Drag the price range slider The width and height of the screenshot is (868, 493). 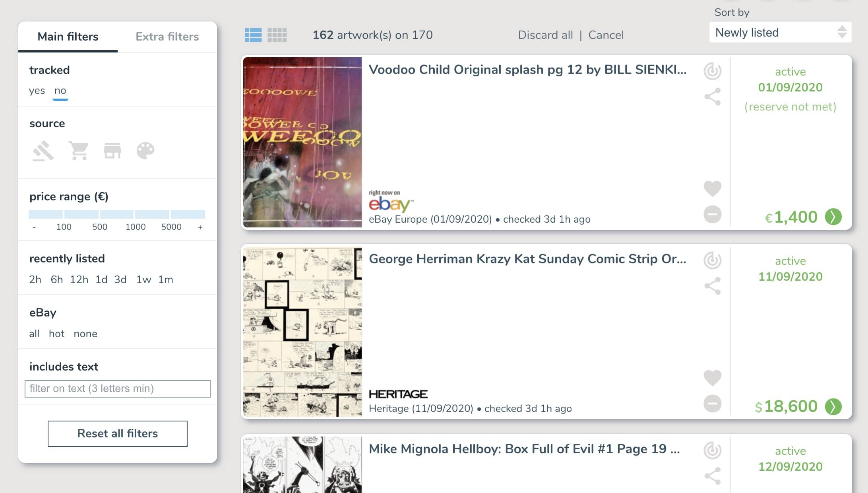click(117, 214)
